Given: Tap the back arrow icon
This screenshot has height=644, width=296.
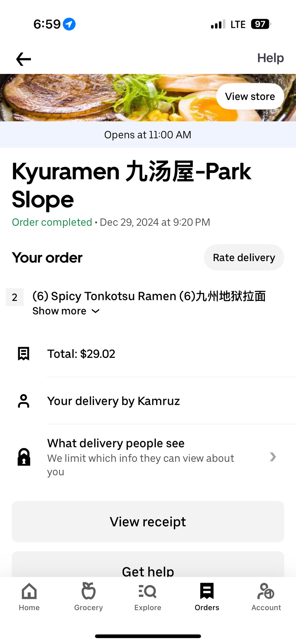Looking at the screenshot, I should tap(23, 59).
